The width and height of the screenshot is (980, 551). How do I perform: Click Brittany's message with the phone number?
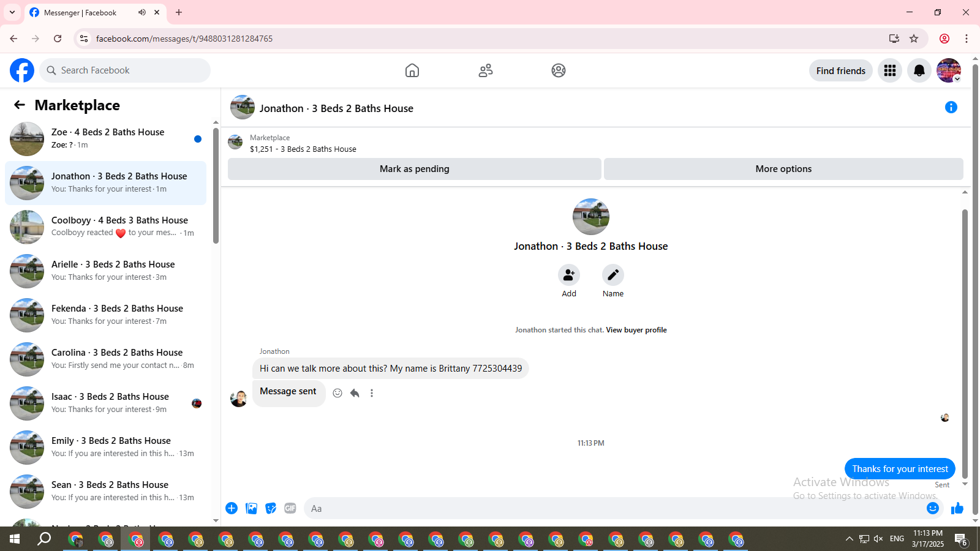tap(391, 369)
